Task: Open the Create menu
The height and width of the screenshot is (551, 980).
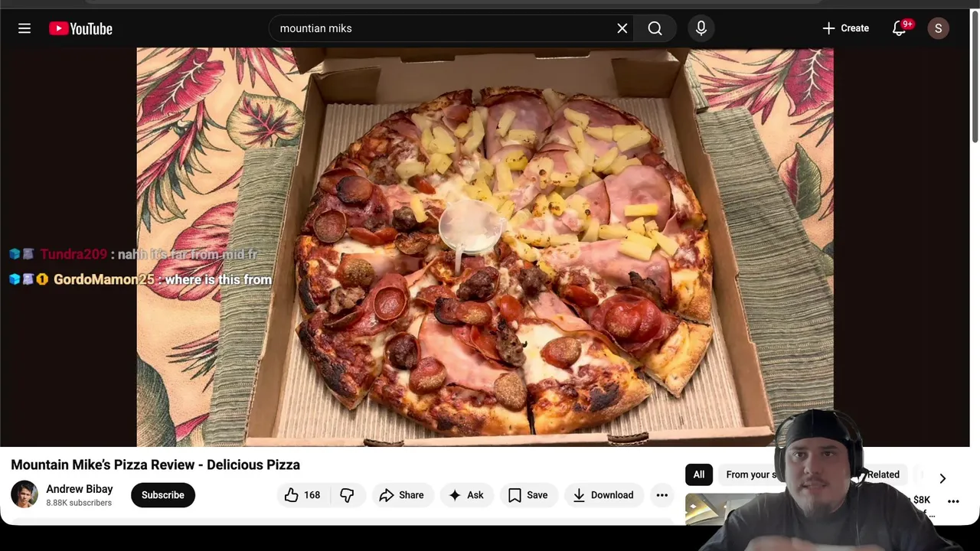Action: click(846, 28)
